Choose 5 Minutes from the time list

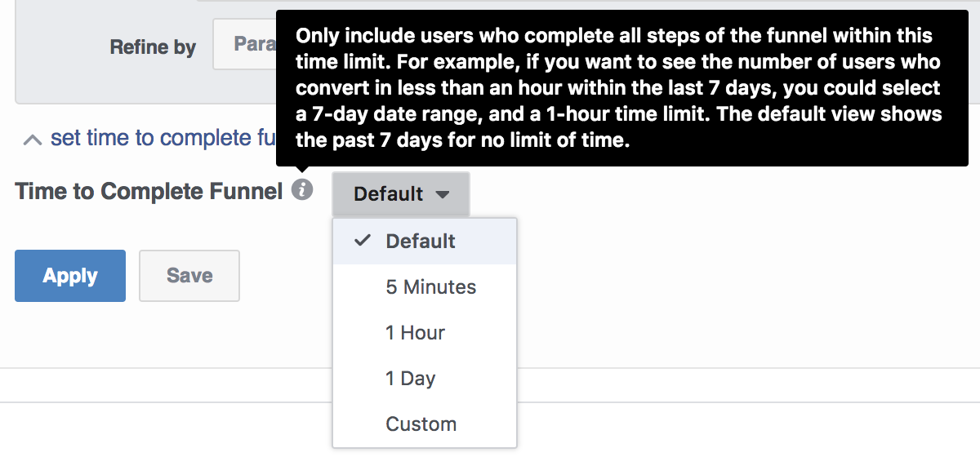pos(425,287)
